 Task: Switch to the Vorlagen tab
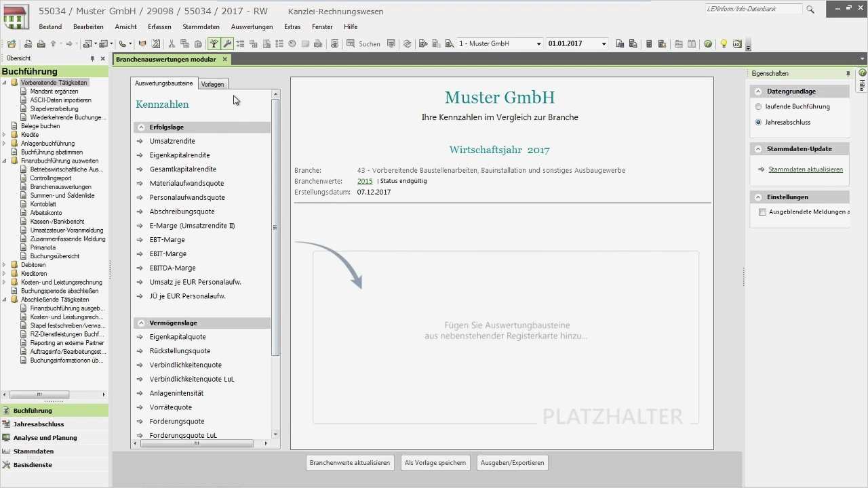click(212, 83)
